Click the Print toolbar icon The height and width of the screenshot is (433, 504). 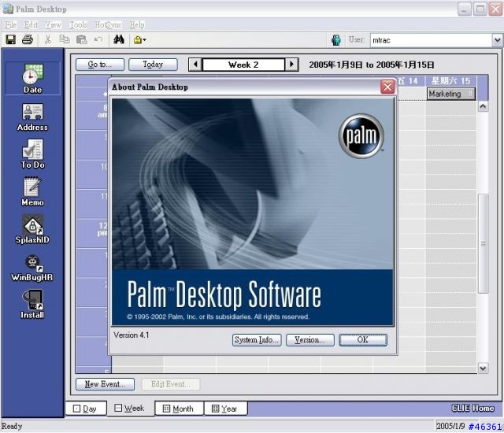28,40
